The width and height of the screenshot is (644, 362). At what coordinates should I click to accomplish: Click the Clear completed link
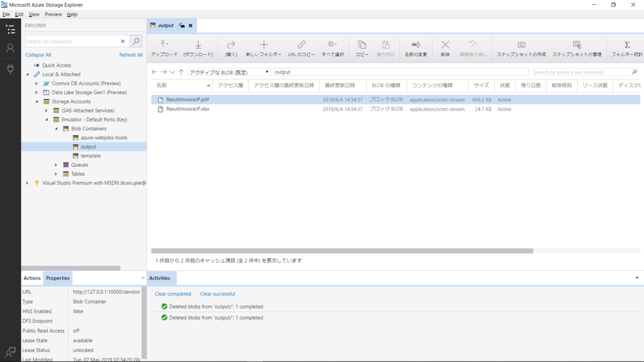point(173,294)
